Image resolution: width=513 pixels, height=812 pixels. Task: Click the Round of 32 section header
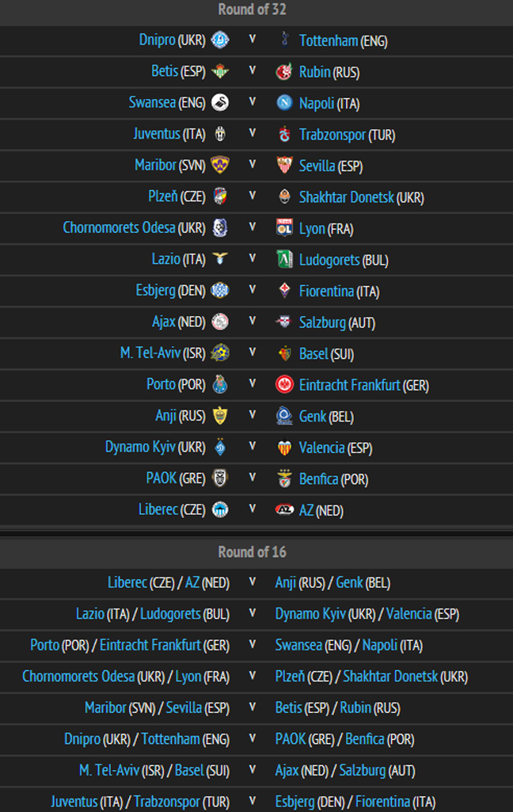click(253, 10)
